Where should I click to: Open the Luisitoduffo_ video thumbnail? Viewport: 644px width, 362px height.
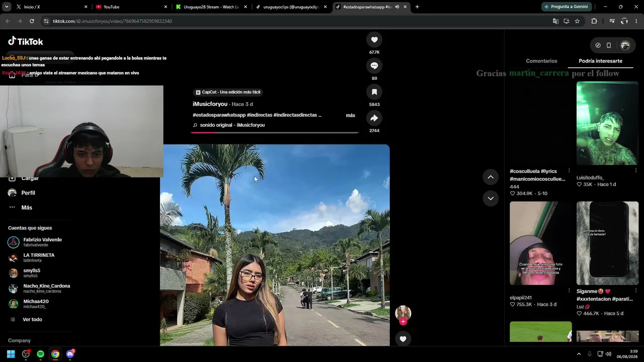tap(607, 123)
